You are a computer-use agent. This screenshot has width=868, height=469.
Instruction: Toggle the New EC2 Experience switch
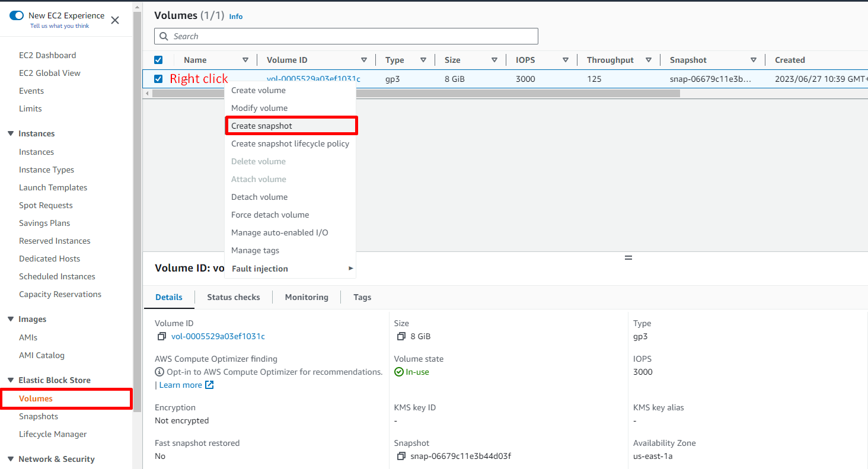click(x=17, y=15)
